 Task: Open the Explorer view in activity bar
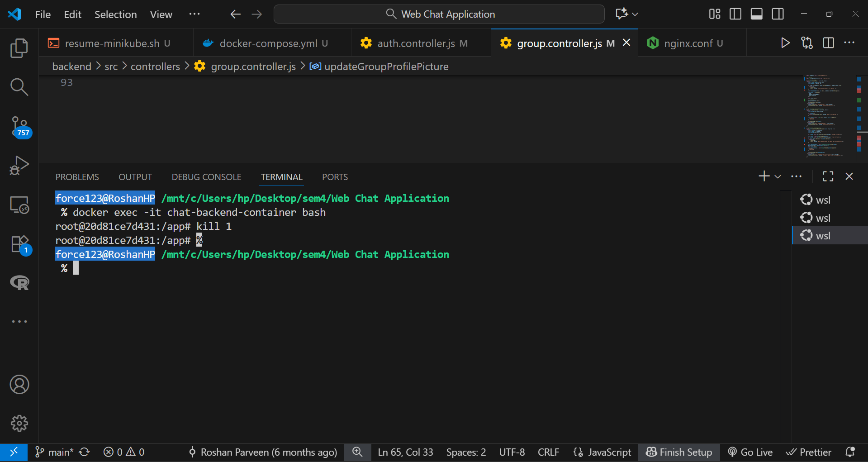19,48
